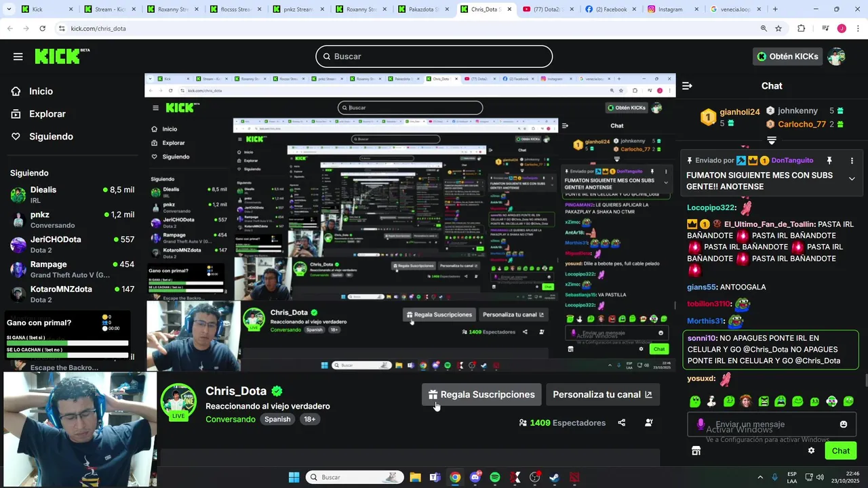Click the Buscar search field on Kick
Viewport: 868px width, 488px height.
[x=434, y=56]
